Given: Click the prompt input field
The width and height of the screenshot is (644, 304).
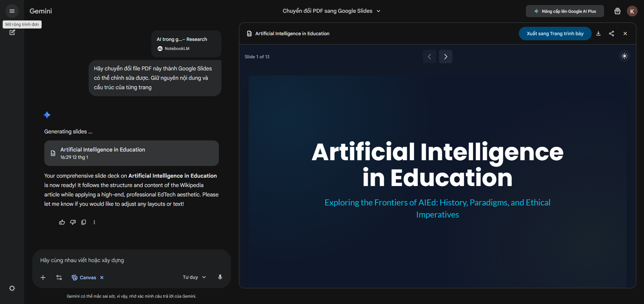Looking at the screenshot, I should 131,260.
